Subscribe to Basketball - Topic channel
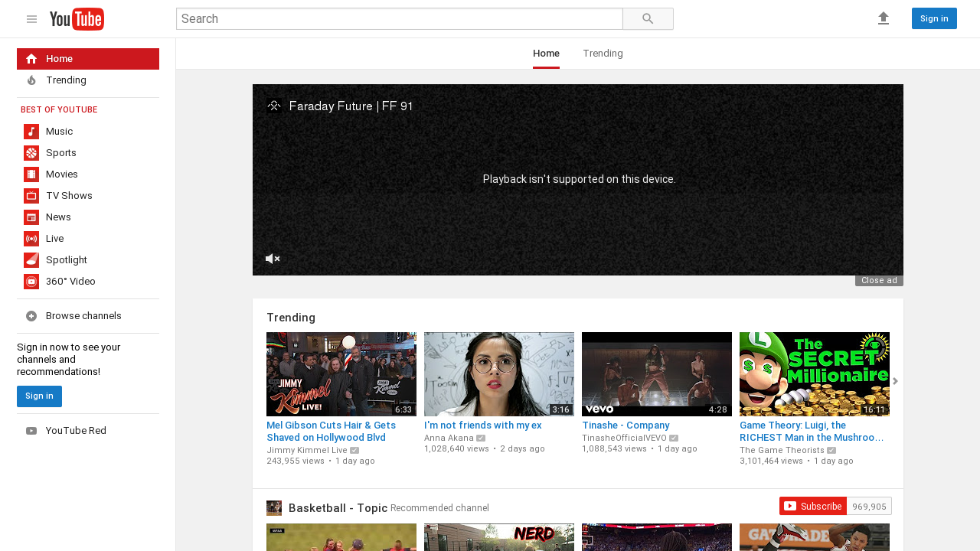Viewport: 980px width, 551px height. pos(813,506)
